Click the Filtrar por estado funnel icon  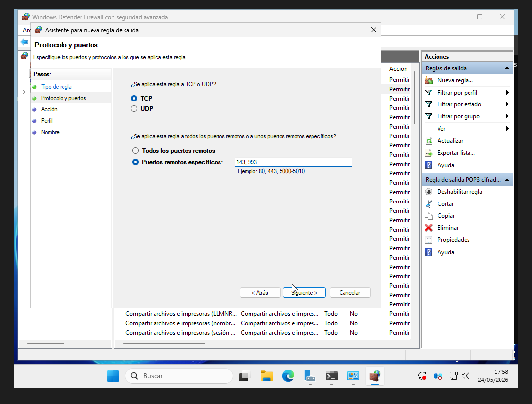coord(429,104)
